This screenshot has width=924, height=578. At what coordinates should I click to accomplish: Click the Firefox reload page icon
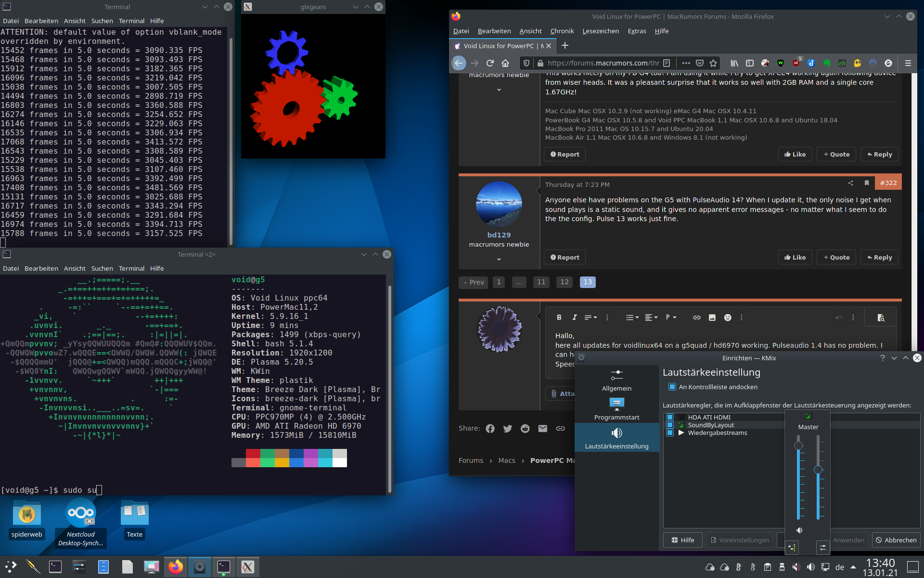click(490, 63)
